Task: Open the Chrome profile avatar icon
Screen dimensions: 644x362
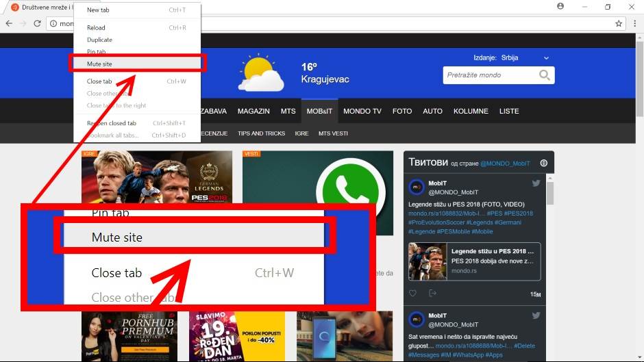Action: 560,6
